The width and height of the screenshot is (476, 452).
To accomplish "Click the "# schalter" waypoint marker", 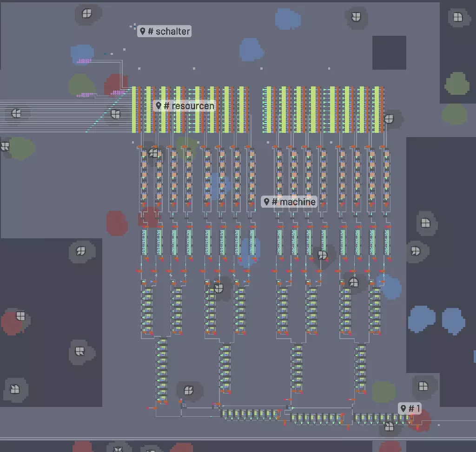I will 165,31.
